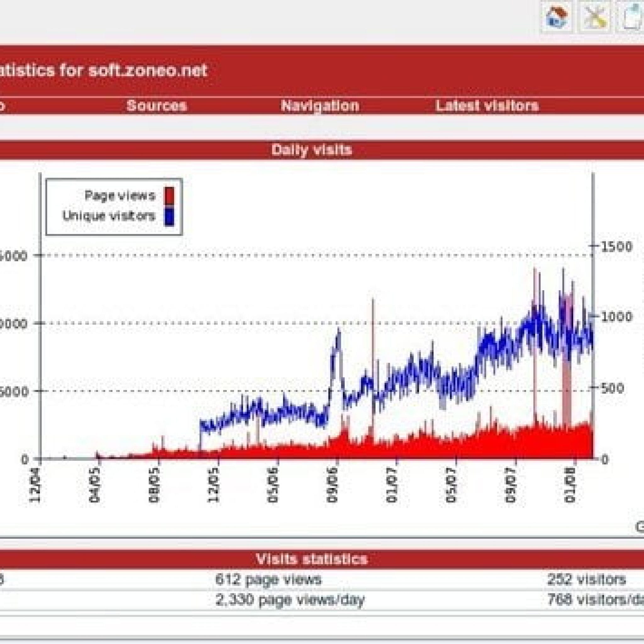Click the blue Unique visitors legend swatch

169,217
